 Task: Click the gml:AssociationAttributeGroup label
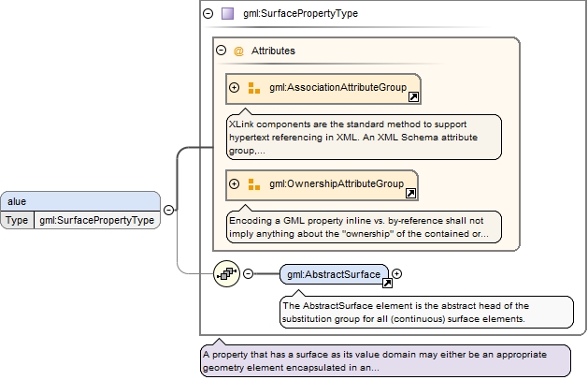pos(337,88)
